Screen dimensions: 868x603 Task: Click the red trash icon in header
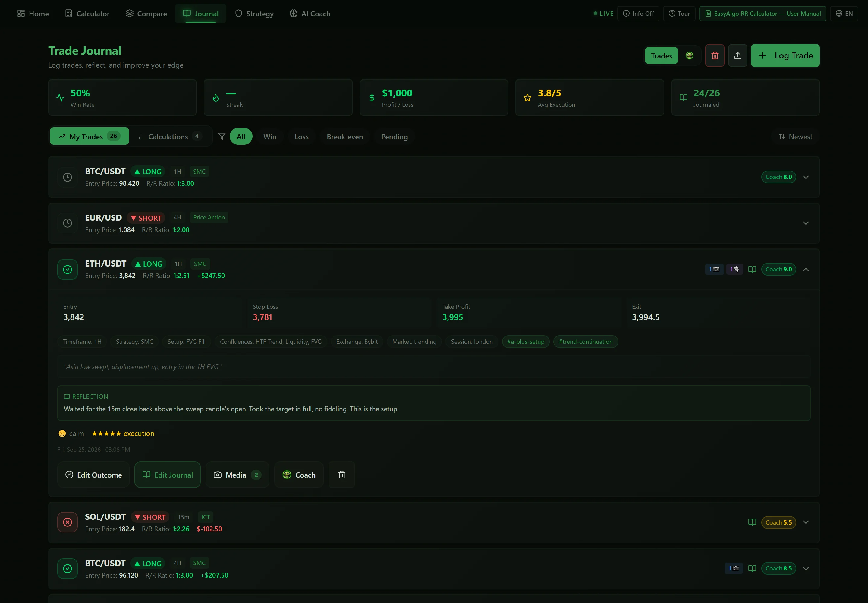coord(715,55)
